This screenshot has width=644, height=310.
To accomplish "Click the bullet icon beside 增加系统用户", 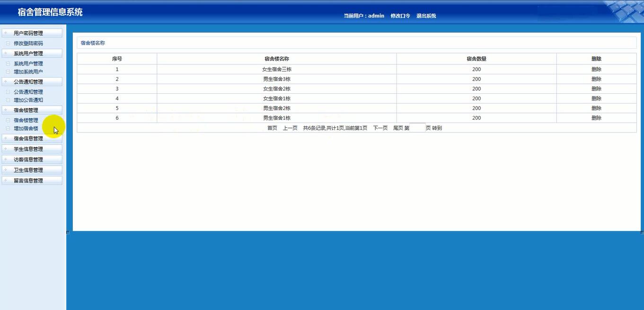I will coord(8,72).
